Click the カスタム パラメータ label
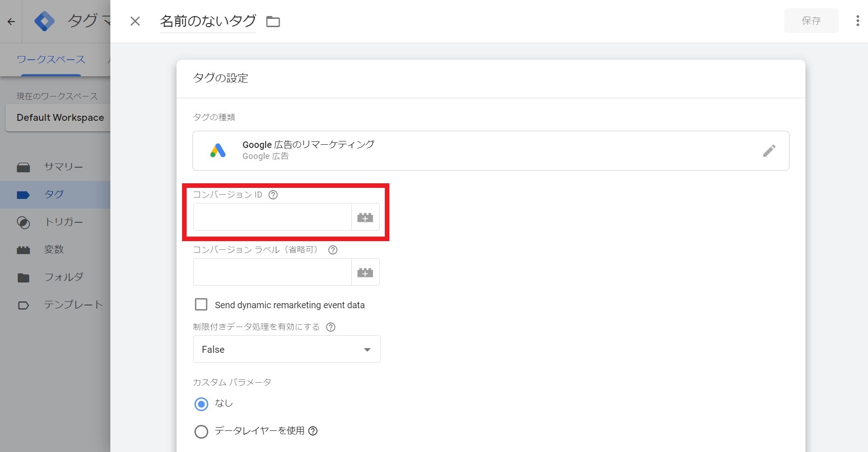 click(232, 382)
